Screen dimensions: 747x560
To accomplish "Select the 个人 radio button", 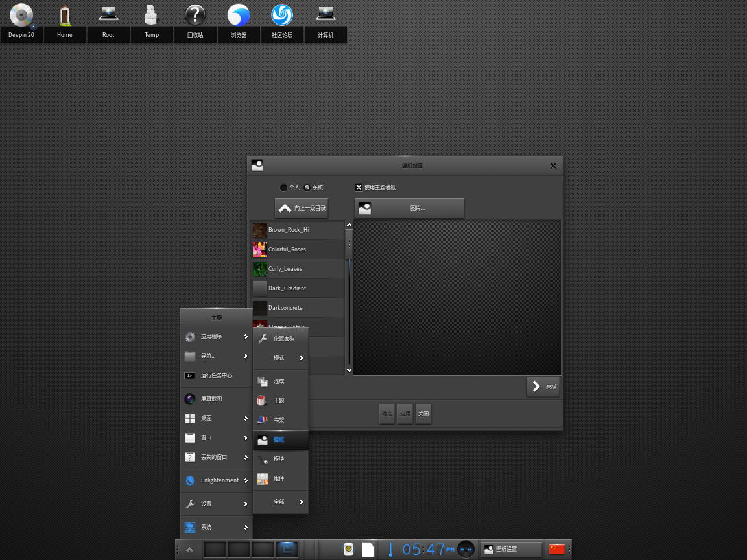I will 283,187.
